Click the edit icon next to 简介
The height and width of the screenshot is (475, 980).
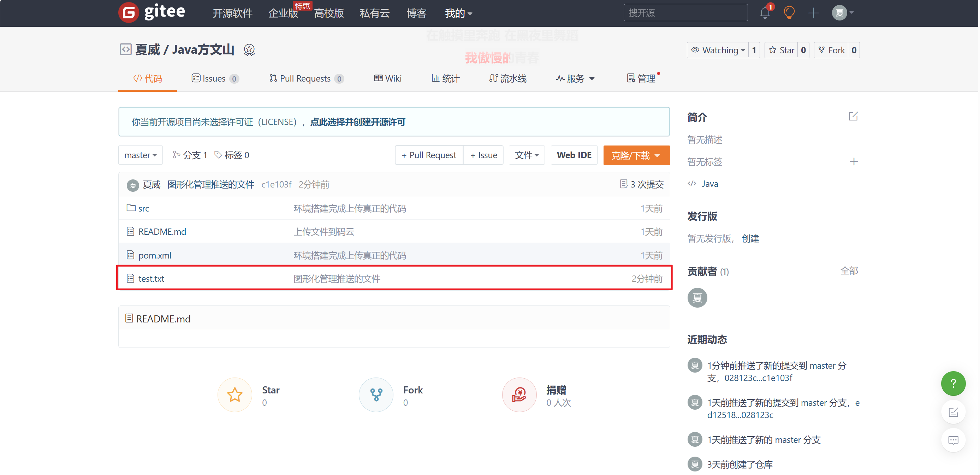pos(853,117)
